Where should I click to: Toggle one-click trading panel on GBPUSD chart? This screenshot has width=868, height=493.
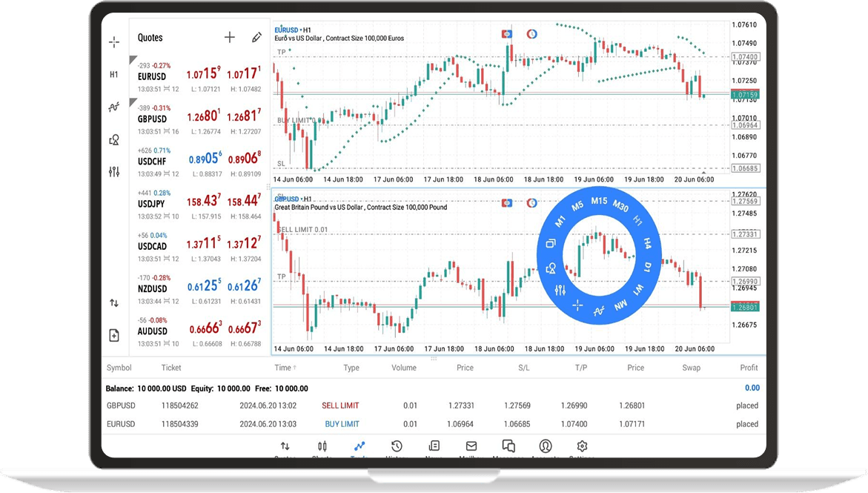pos(506,203)
